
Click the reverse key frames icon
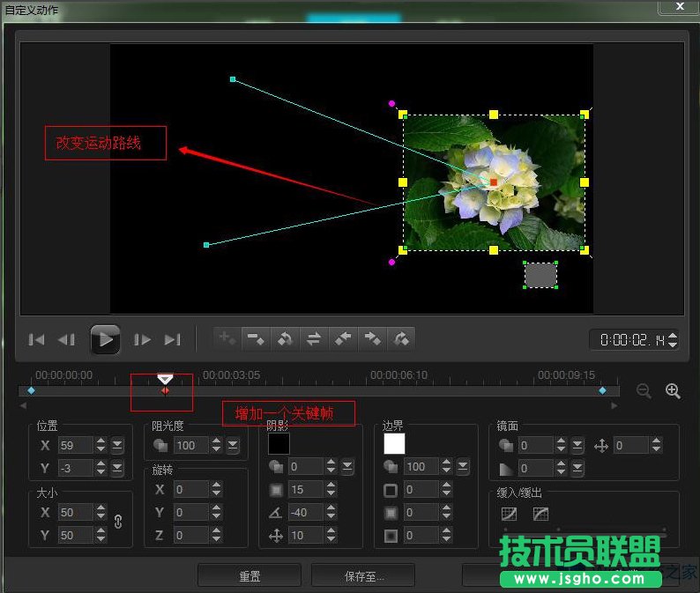click(285, 338)
